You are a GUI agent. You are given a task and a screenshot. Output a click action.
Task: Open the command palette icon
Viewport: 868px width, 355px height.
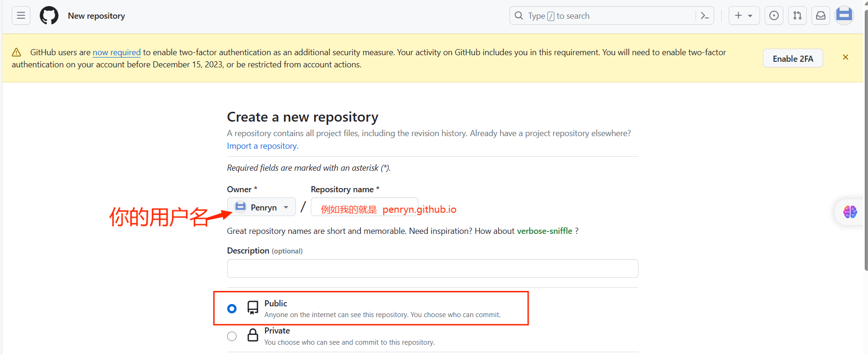[x=705, y=16]
